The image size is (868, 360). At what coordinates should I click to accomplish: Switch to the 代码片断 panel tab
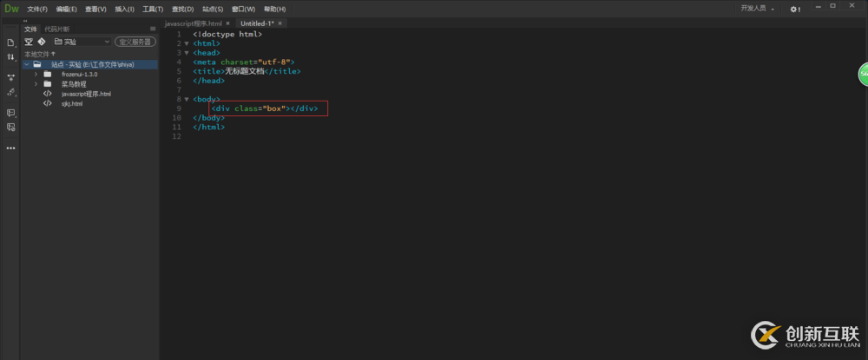(x=57, y=29)
